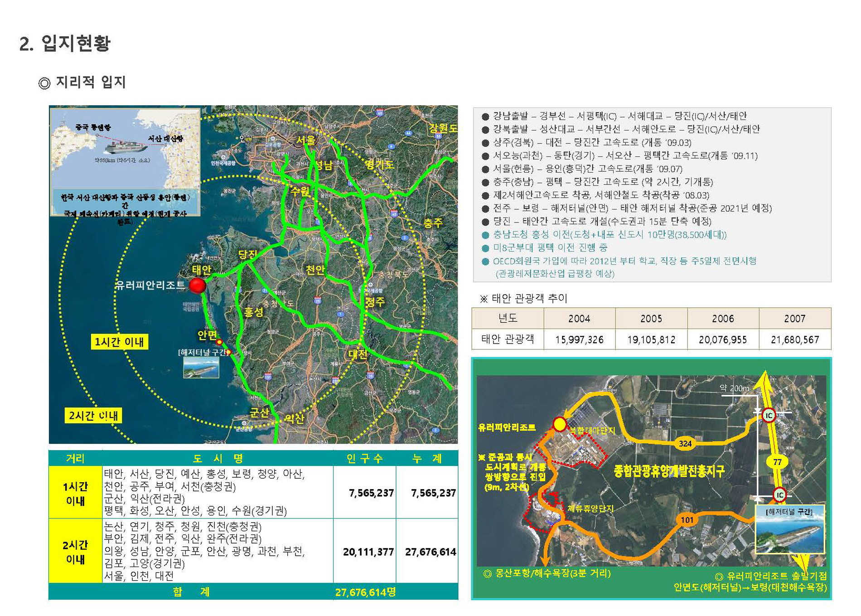Click the upper IC interchange circle near 약 200m
Viewport: 861px width, 616px height.
[769, 415]
